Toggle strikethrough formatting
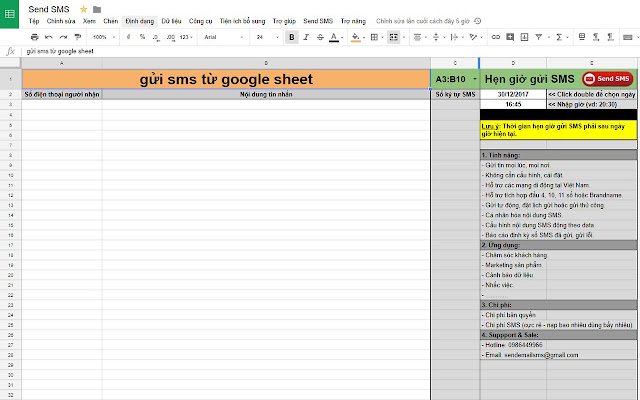 [x=320, y=37]
